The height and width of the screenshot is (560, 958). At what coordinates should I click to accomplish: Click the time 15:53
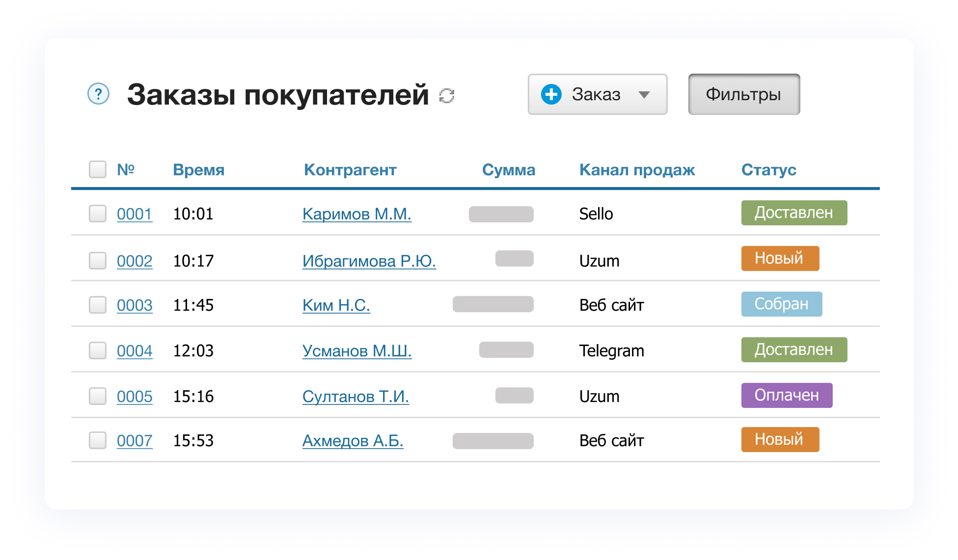[x=193, y=441]
